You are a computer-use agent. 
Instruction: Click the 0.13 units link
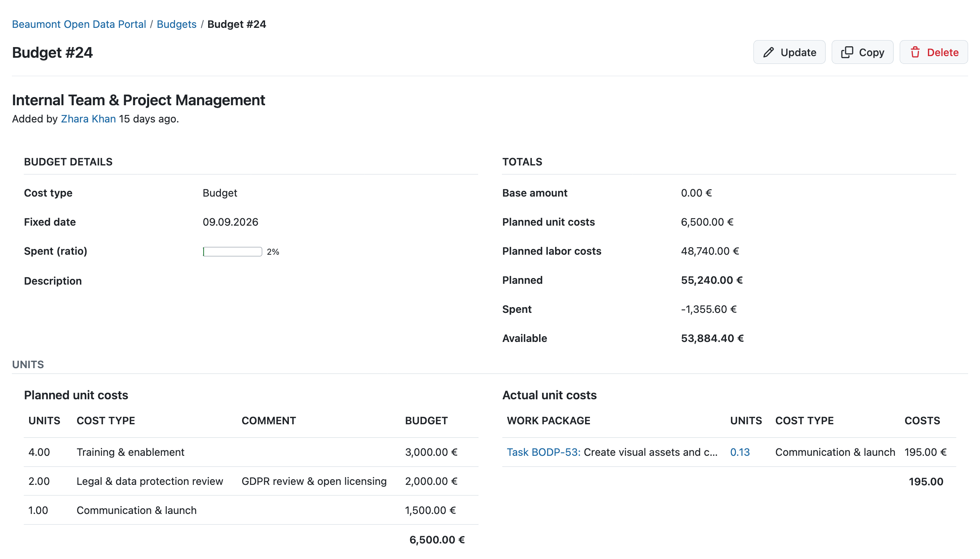tap(740, 452)
